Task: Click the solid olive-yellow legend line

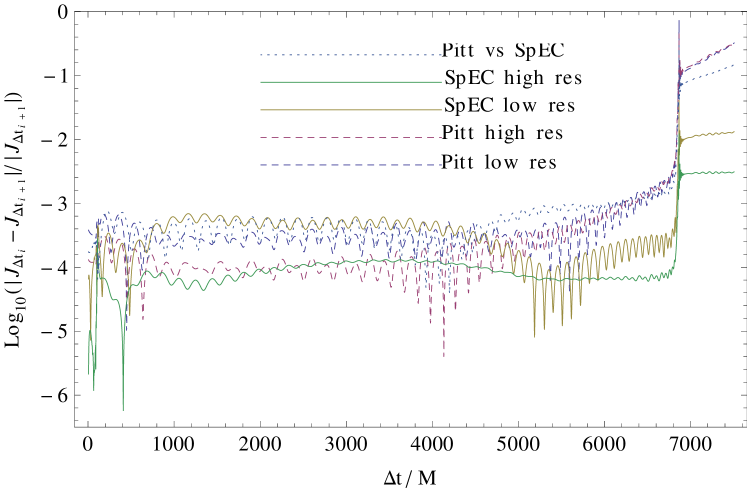Action: [x=350, y=110]
